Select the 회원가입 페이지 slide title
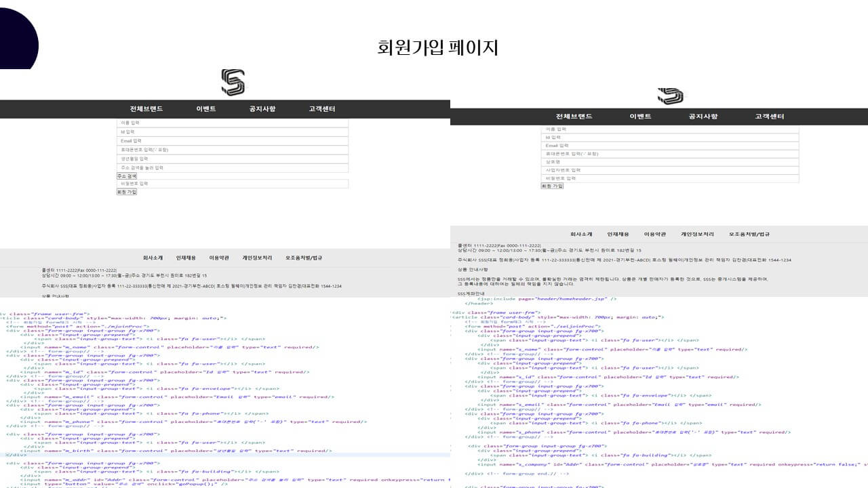Viewport: 868px width, 488px height. 438,48
